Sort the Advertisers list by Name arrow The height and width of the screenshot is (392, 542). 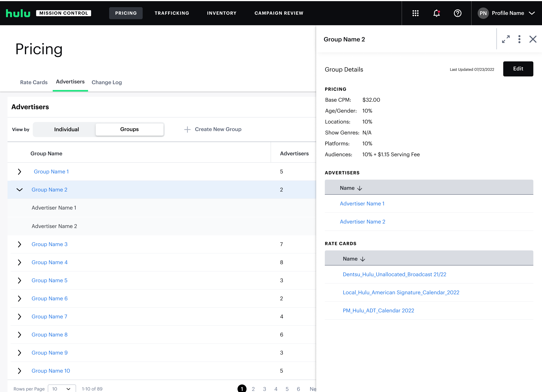(360, 188)
